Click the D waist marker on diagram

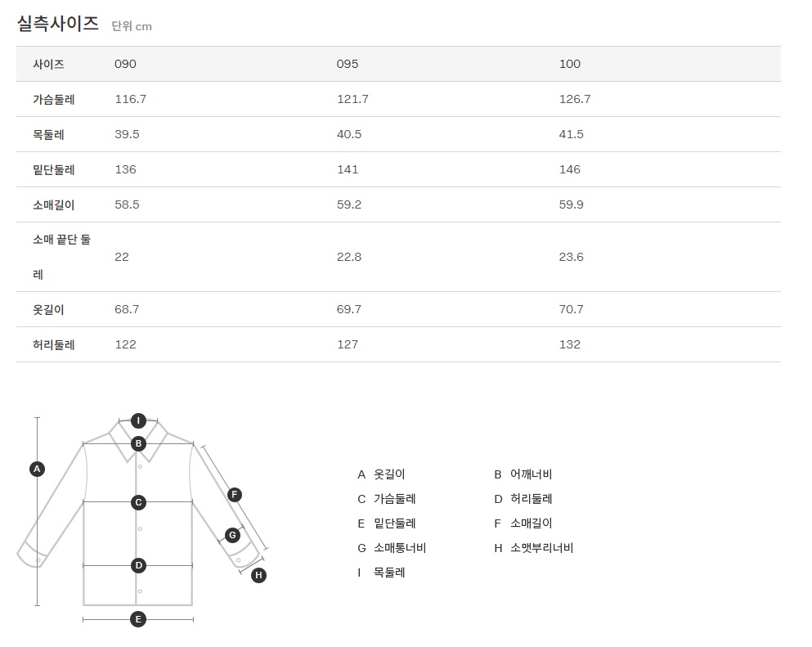tap(139, 565)
